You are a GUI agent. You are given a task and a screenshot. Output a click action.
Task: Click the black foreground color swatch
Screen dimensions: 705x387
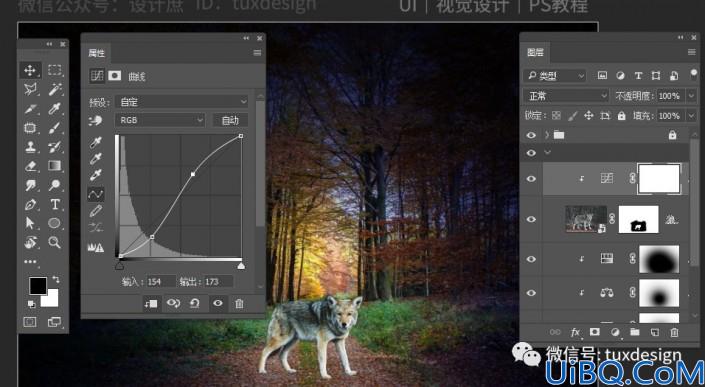pos(38,286)
